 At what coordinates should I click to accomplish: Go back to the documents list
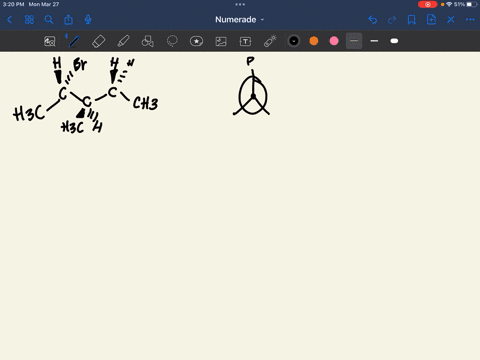(x=9, y=20)
